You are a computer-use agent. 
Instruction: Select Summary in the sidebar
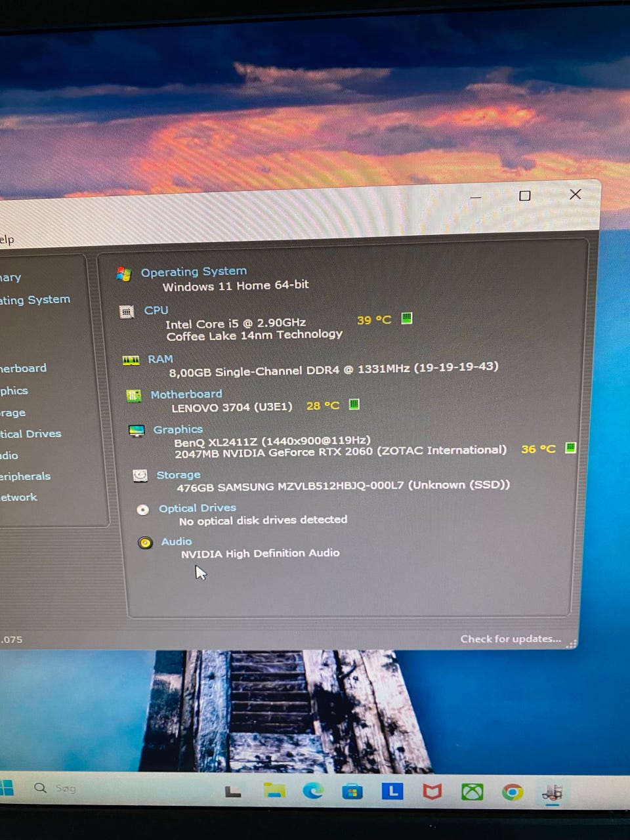tap(10, 278)
